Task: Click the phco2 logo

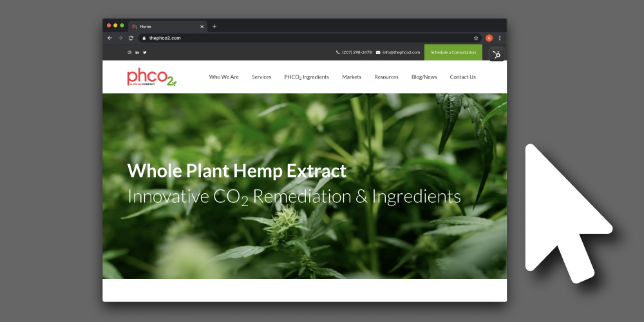Action: (152, 77)
